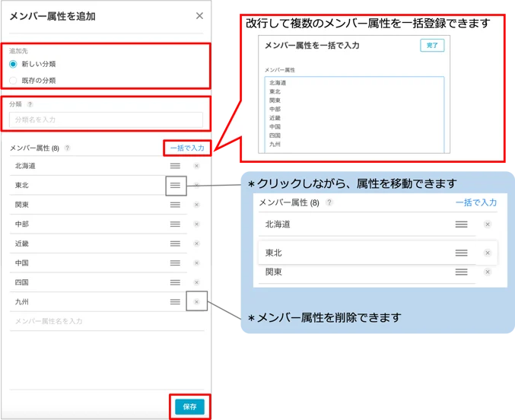Click the 中国 attribute text in the main dialog
This screenshot has height=420, width=515.
coord(21,263)
